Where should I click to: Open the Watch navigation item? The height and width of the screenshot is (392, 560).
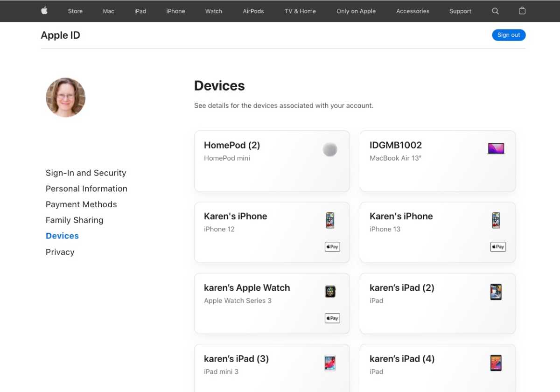pos(214,11)
